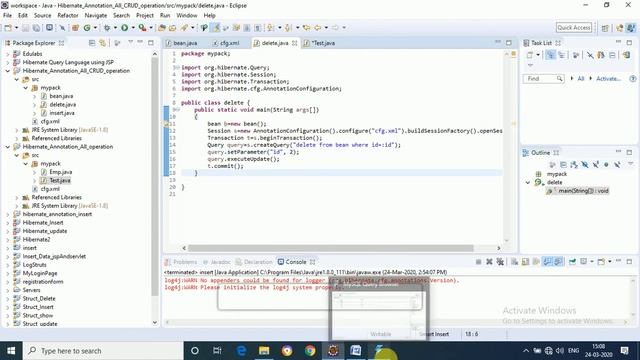Viewport: 640px width, 360px height.
Task: Click the Find field in Task List
Action: tap(543, 79)
